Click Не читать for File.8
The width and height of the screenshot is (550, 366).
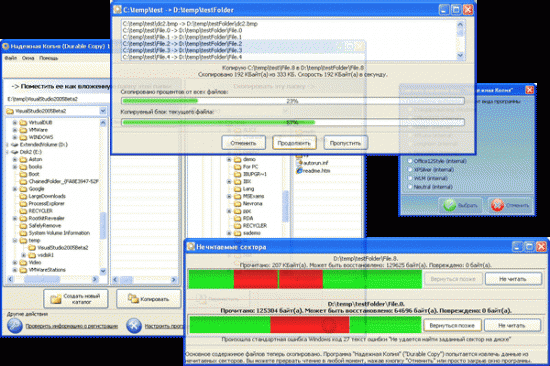click(x=513, y=279)
